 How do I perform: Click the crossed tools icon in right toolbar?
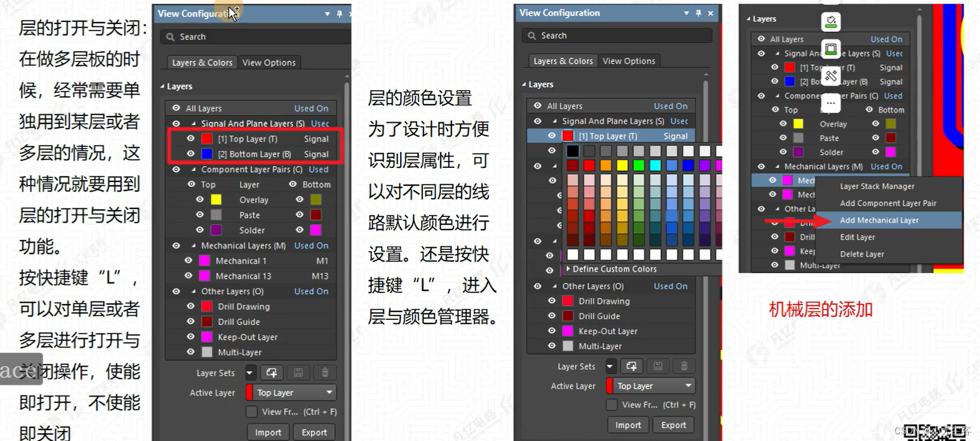coord(831,76)
